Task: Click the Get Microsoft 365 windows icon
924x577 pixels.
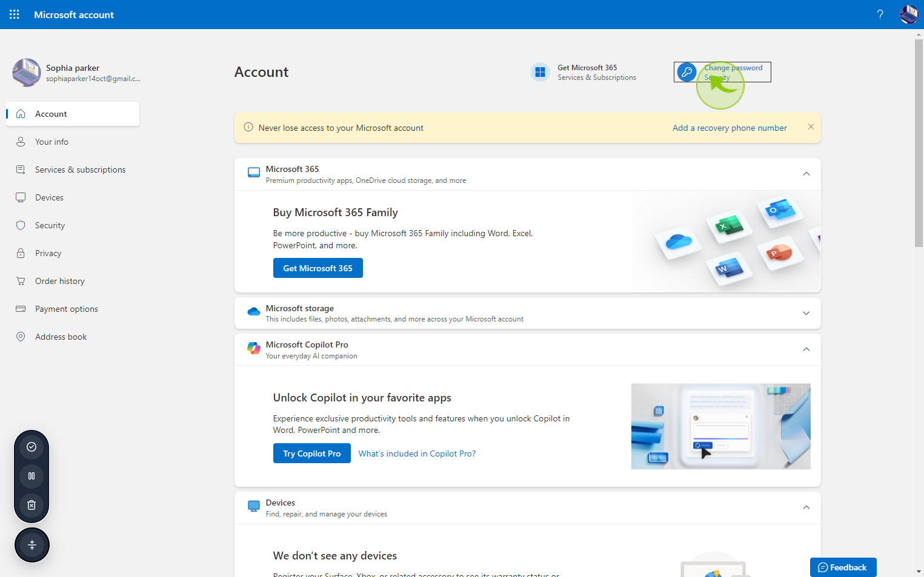Action: coord(540,72)
